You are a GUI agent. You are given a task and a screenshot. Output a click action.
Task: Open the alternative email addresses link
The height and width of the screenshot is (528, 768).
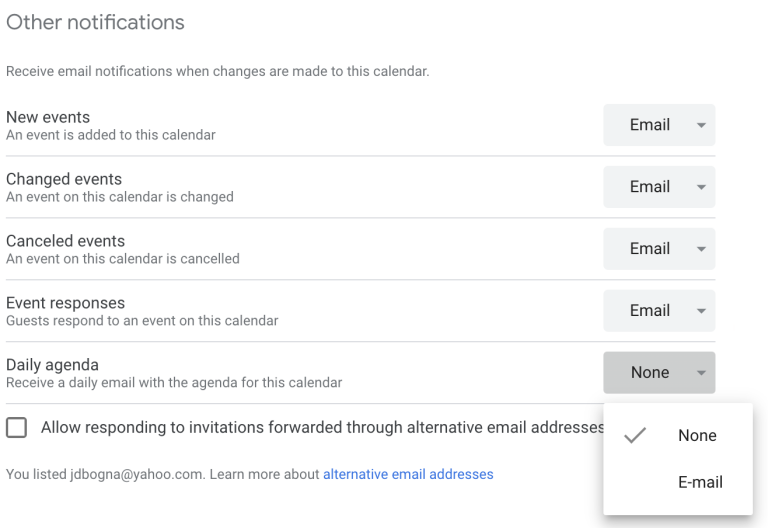coord(408,474)
